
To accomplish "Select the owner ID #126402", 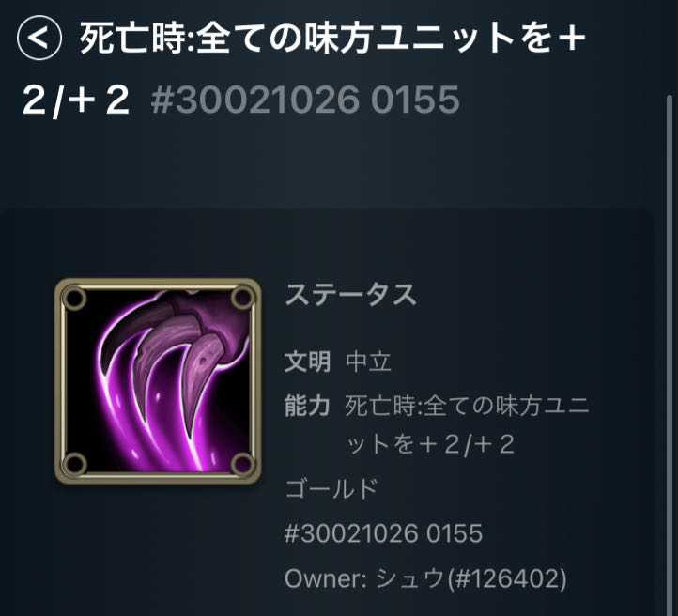I will click(507, 578).
